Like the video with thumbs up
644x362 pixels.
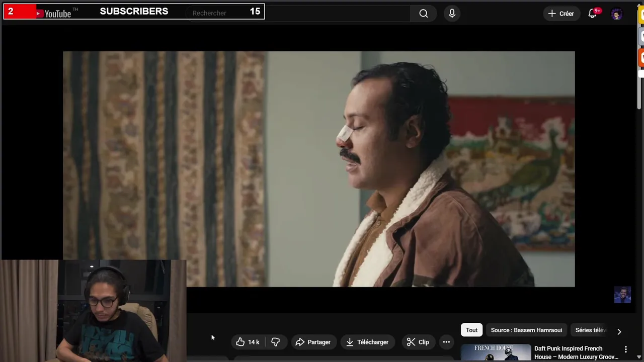pos(248,342)
